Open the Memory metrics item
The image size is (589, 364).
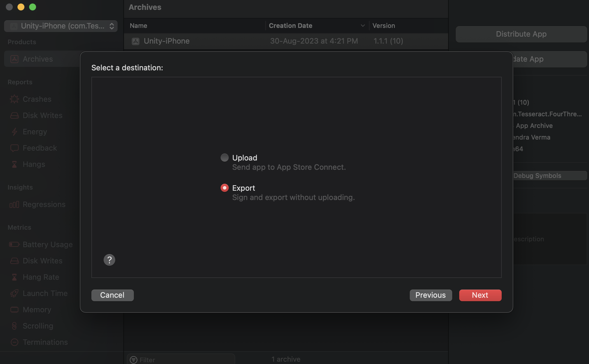coord(37,310)
